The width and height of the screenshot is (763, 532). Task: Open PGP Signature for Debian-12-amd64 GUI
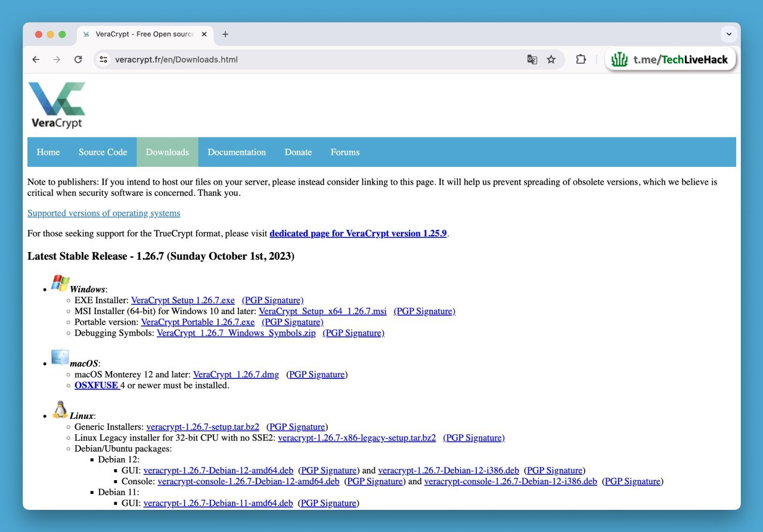pyautogui.click(x=329, y=471)
